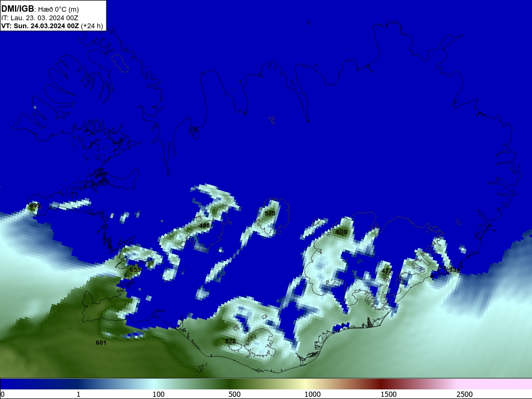Click the 575 height label on the map

(230, 341)
